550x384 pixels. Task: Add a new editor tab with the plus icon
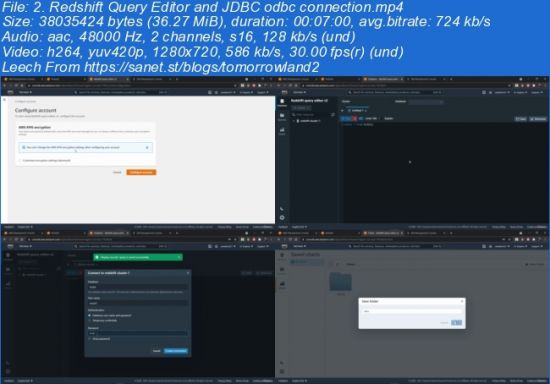point(342,110)
